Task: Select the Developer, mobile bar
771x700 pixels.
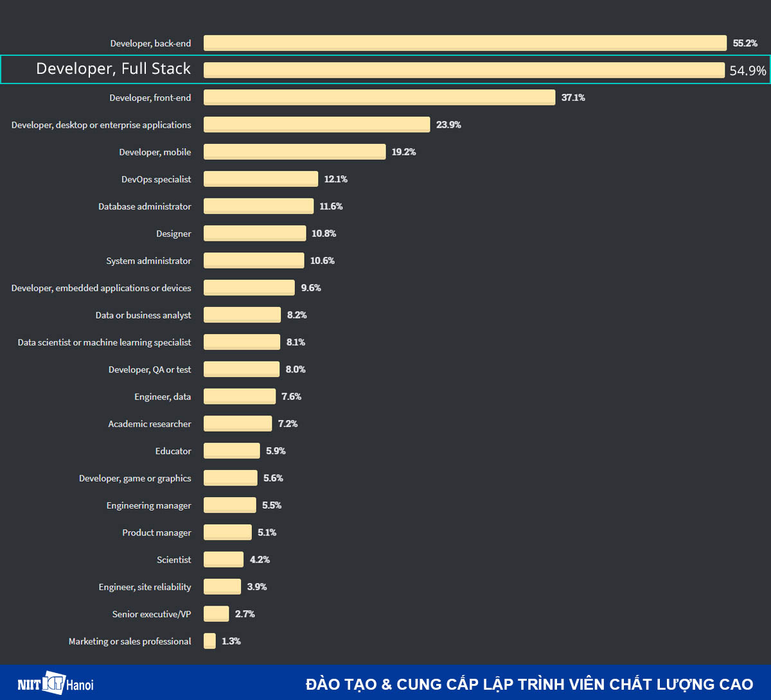Action: 294,152
